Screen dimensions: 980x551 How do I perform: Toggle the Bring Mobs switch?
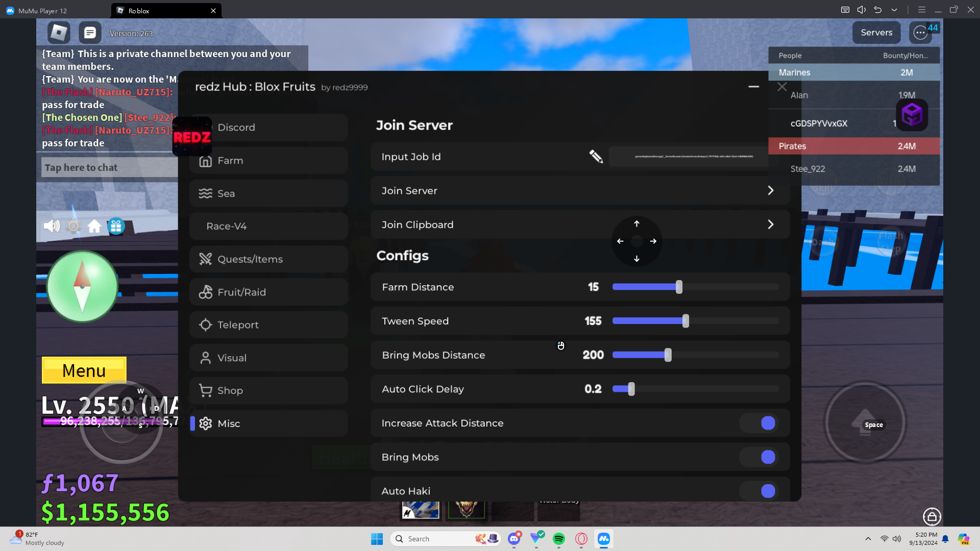[758, 457]
